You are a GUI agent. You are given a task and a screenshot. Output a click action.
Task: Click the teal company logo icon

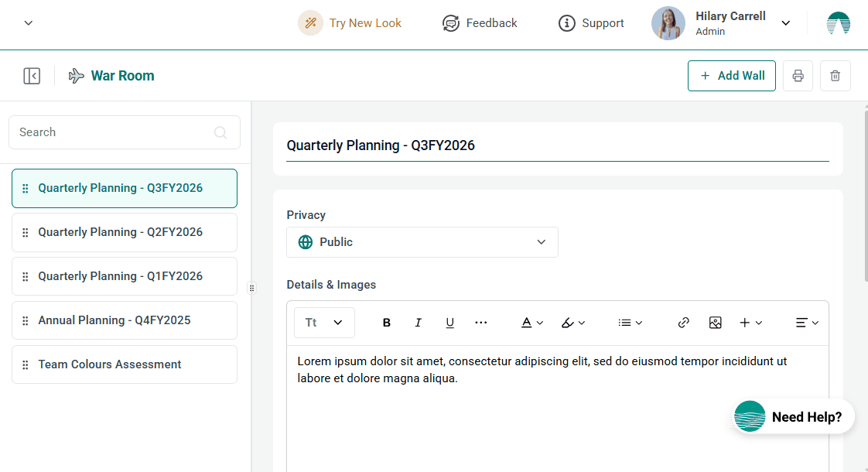coord(838,23)
